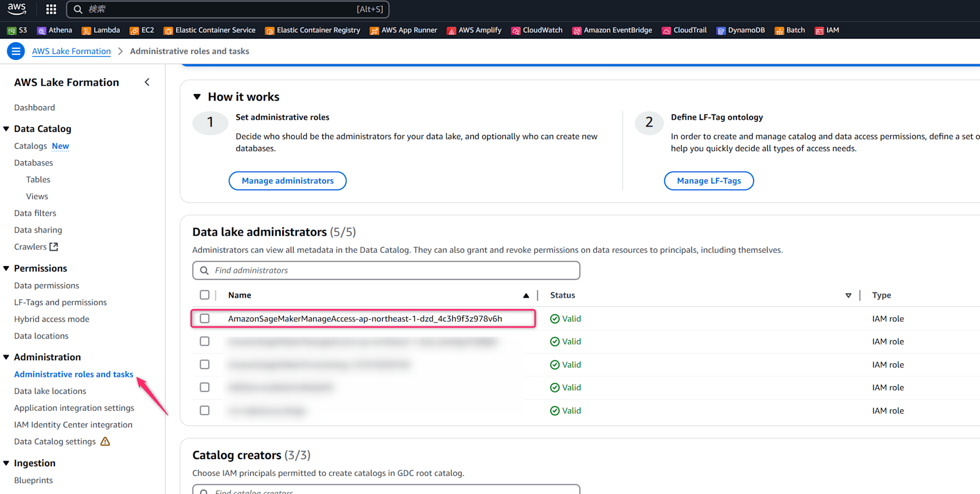
Task: Open Tables in side navigation
Action: (x=38, y=180)
